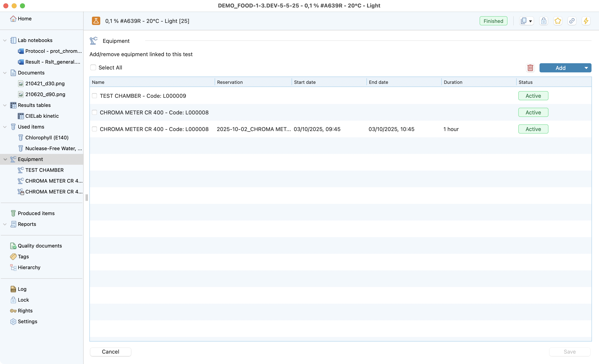Click the sidebar resize divider handle
Viewport: 599px width, 364px height.
coord(87,197)
